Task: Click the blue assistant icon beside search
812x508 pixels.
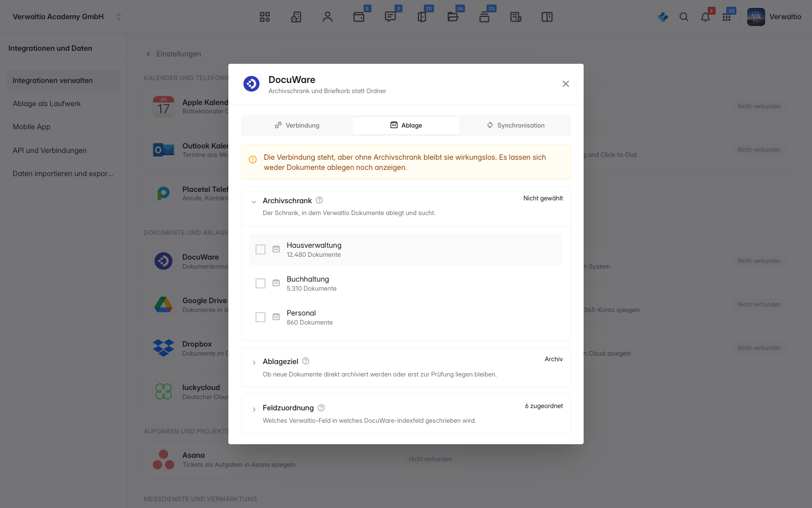Action: pyautogui.click(x=663, y=17)
